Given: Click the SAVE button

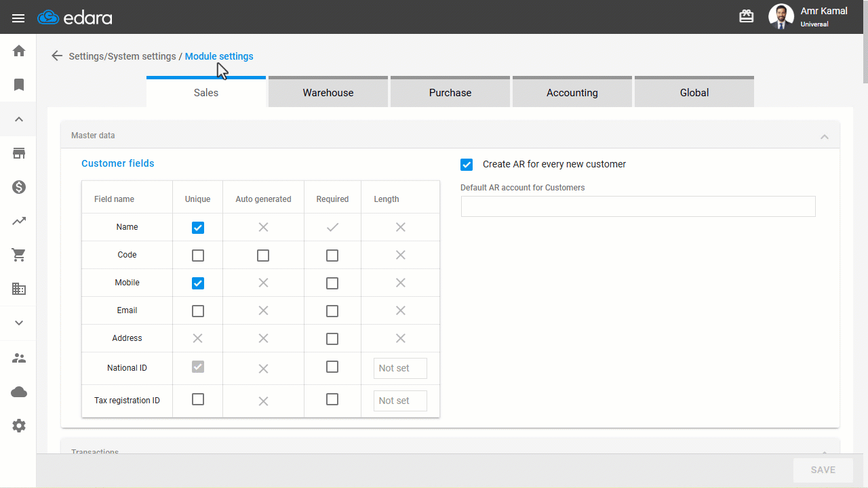Looking at the screenshot, I should pyautogui.click(x=823, y=470).
